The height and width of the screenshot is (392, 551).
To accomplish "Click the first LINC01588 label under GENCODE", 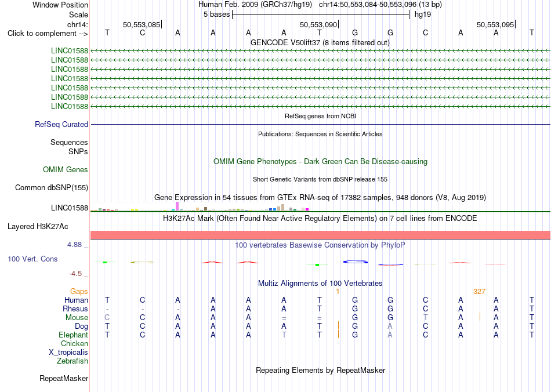I will (69, 50).
